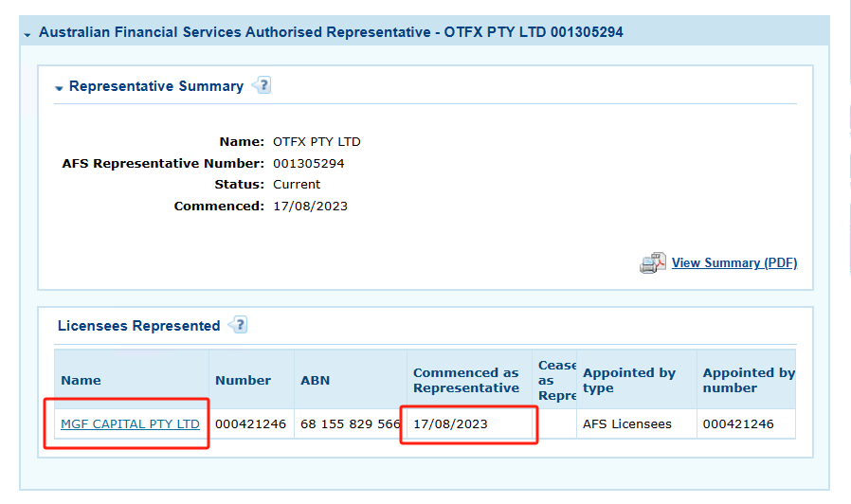Click the Licensees Represented section heading
The height and width of the screenshot is (504, 851).
coord(138,326)
